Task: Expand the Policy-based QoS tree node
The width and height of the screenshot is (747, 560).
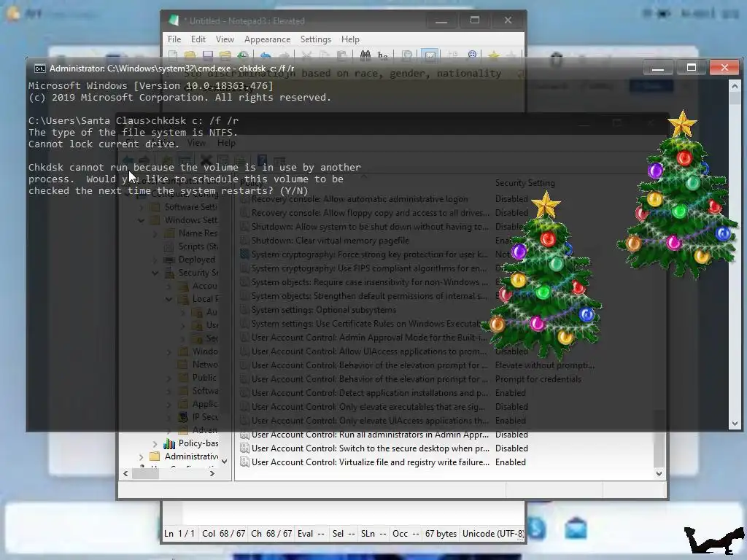Action: click(155, 444)
